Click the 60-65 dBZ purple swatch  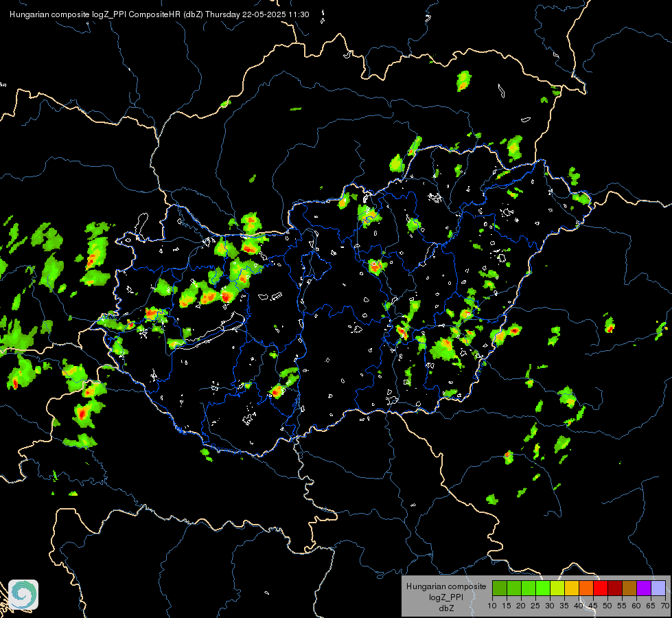pyautogui.click(x=644, y=588)
